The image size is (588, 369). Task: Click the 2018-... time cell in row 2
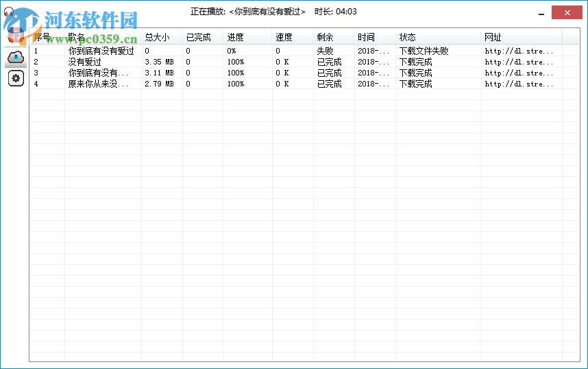373,62
